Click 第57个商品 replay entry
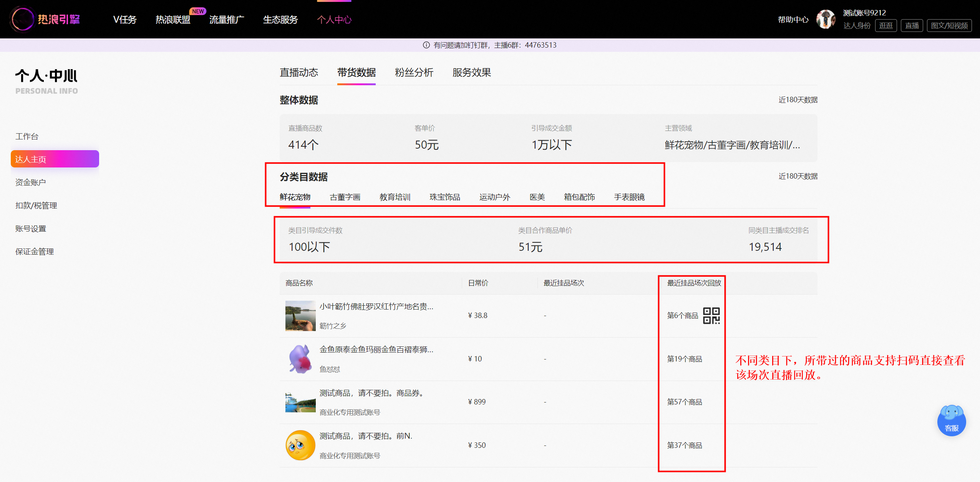 click(x=685, y=402)
